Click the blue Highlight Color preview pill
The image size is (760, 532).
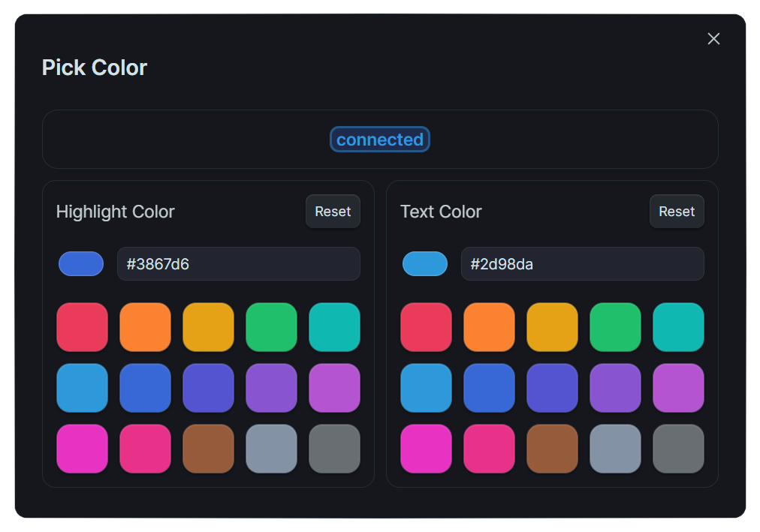[x=80, y=263]
